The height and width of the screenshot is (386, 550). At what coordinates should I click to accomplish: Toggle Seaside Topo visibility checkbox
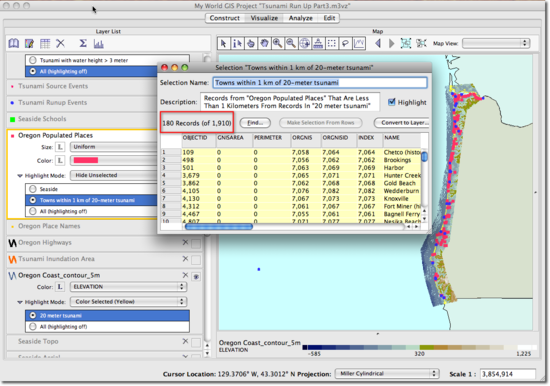coord(196,342)
